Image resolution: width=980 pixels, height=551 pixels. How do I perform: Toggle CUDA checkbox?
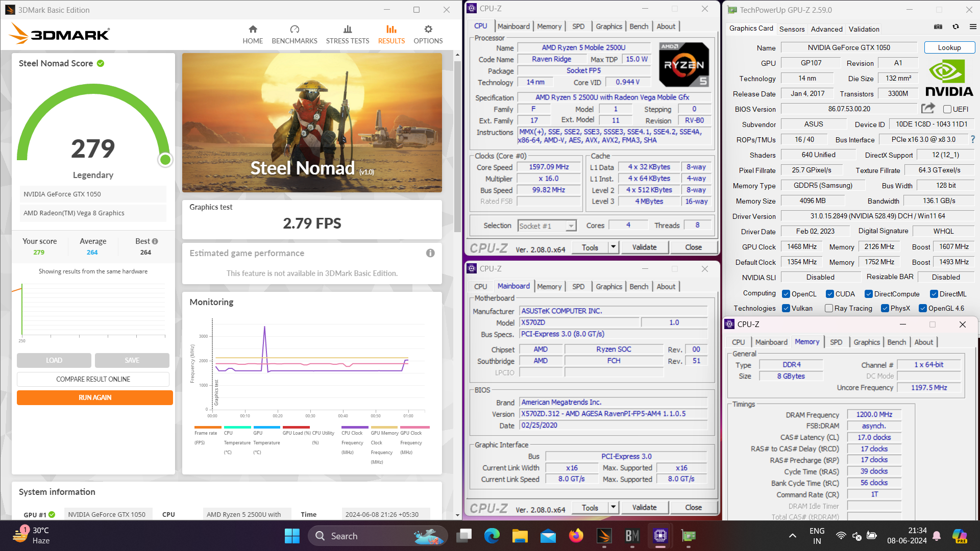click(830, 294)
